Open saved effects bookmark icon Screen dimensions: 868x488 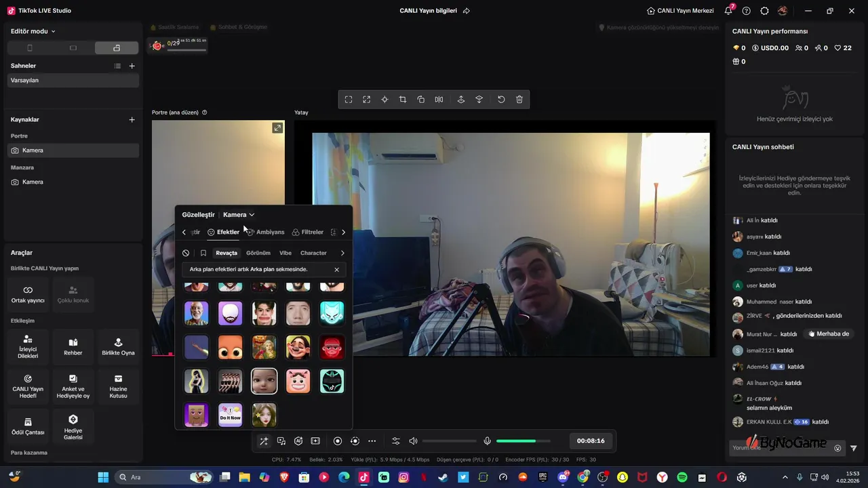(203, 253)
